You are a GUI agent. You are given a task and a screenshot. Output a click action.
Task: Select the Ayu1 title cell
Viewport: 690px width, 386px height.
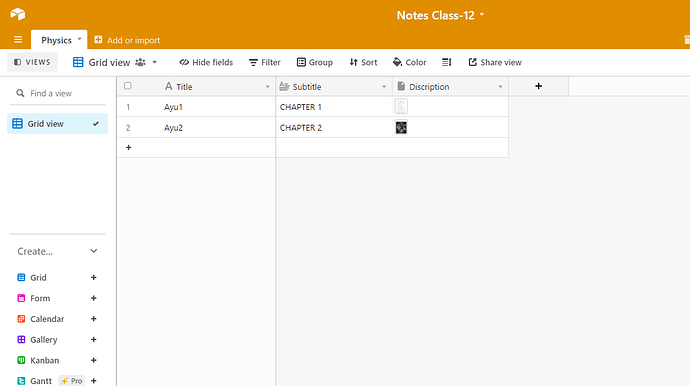[x=218, y=107]
